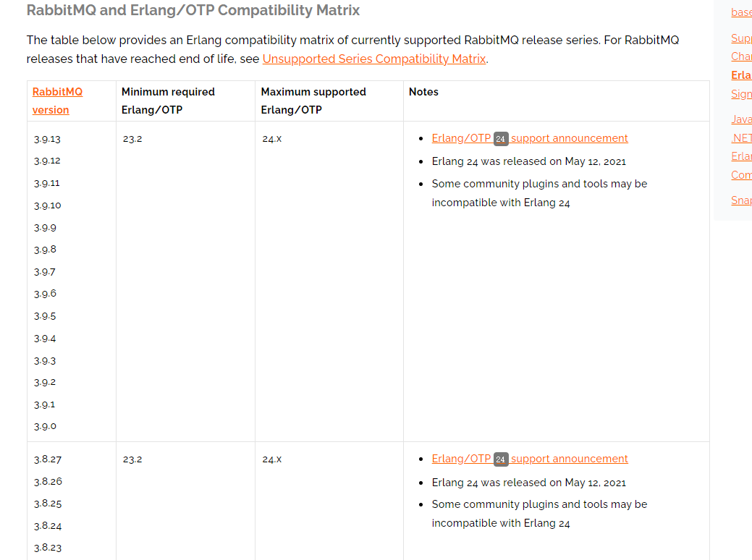Open the truncated 'Snap' sidebar link

pyautogui.click(x=741, y=200)
